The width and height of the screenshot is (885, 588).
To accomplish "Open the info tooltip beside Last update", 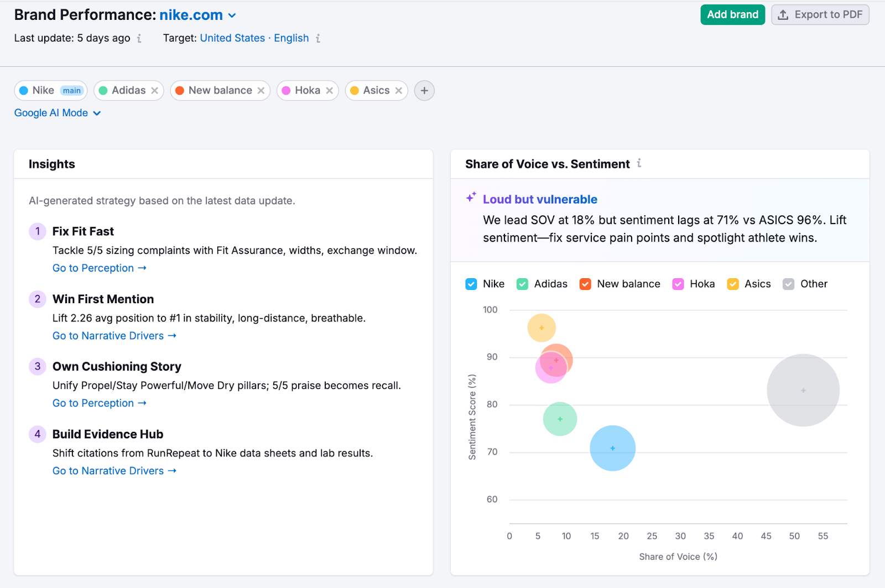I will click(139, 38).
